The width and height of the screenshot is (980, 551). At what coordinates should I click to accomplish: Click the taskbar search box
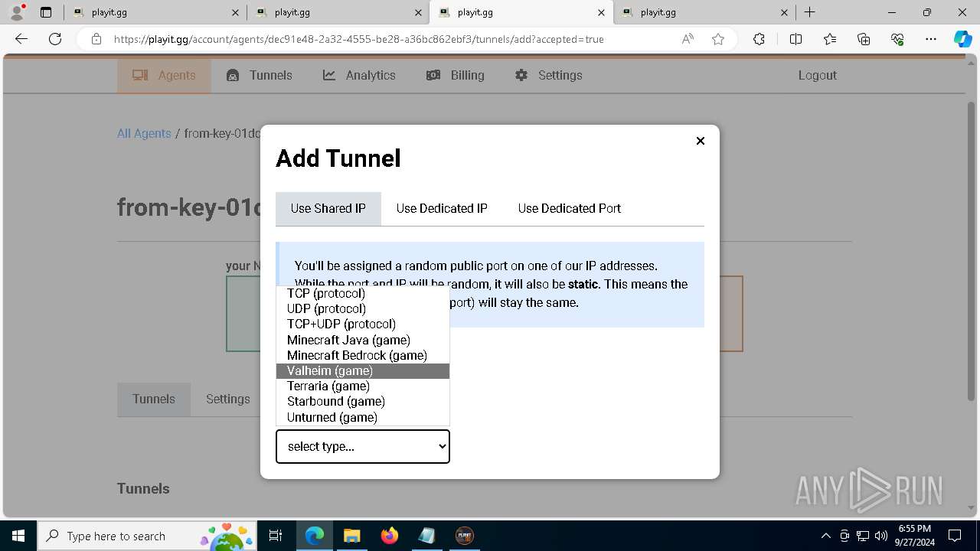point(147,536)
